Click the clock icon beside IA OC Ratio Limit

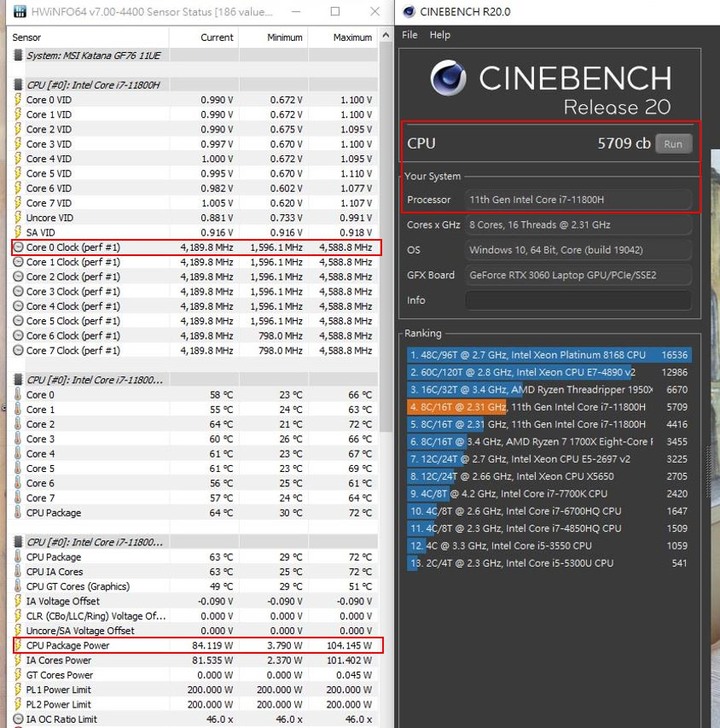click(x=18, y=719)
